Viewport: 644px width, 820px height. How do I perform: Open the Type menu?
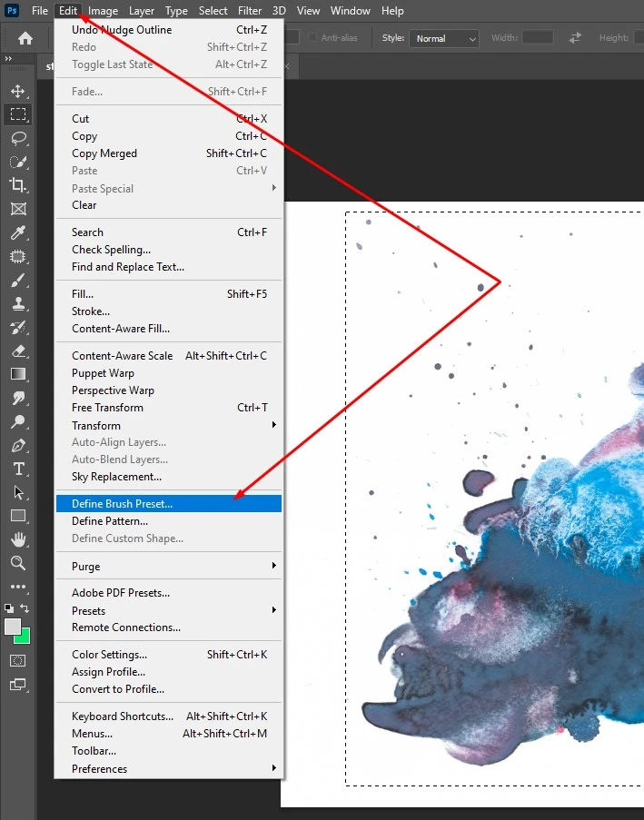tap(176, 11)
